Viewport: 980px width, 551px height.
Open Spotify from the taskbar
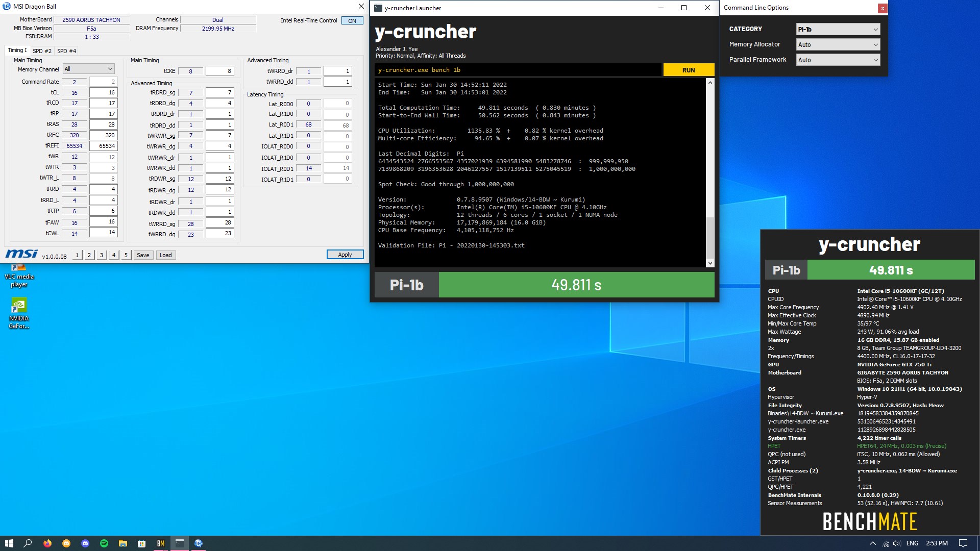click(104, 543)
